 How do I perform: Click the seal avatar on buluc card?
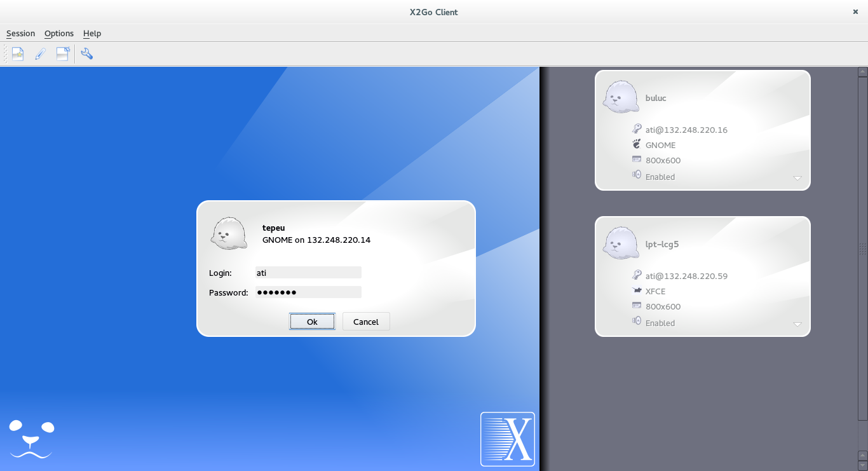(621, 97)
